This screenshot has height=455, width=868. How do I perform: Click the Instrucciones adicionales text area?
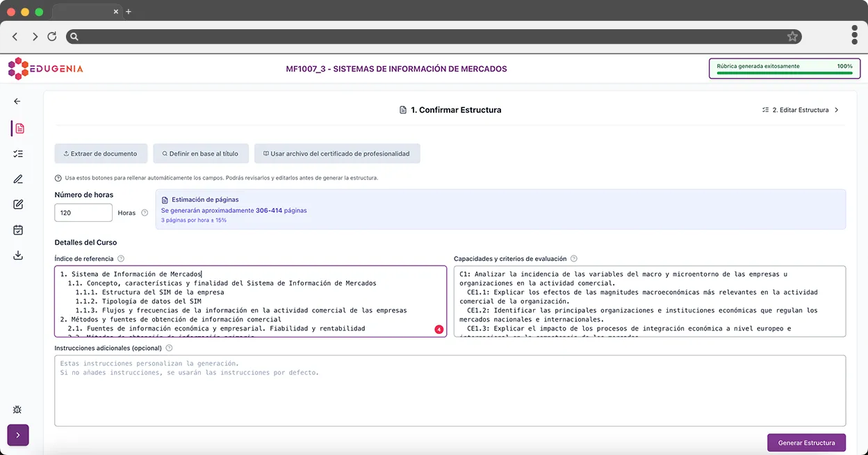click(x=450, y=390)
